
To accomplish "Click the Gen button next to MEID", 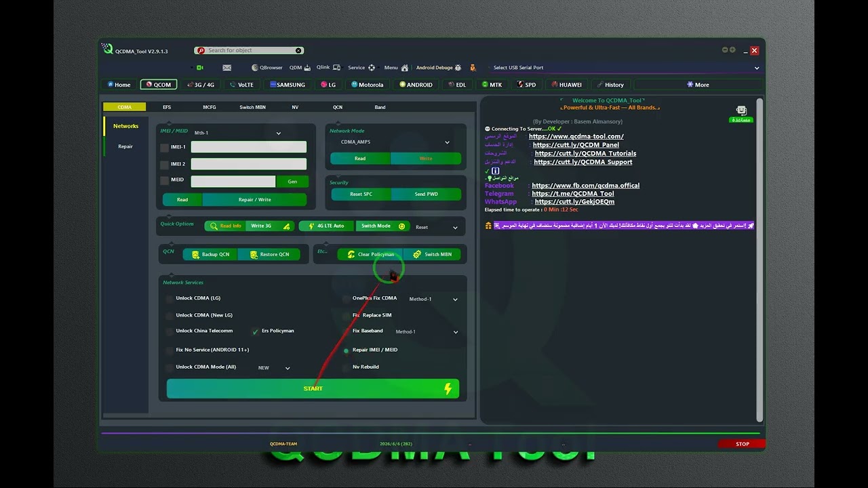I will (x=292, y=182).
